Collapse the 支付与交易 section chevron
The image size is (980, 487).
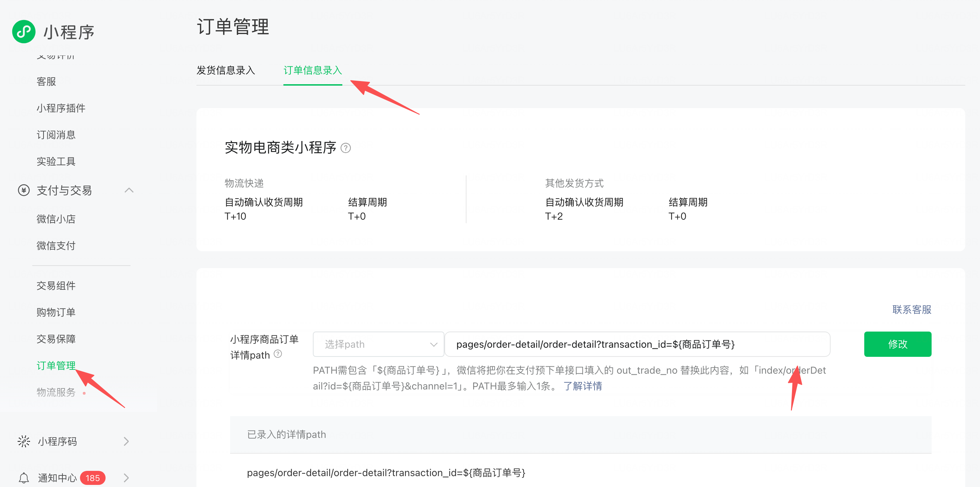click(x=129, y=190)
